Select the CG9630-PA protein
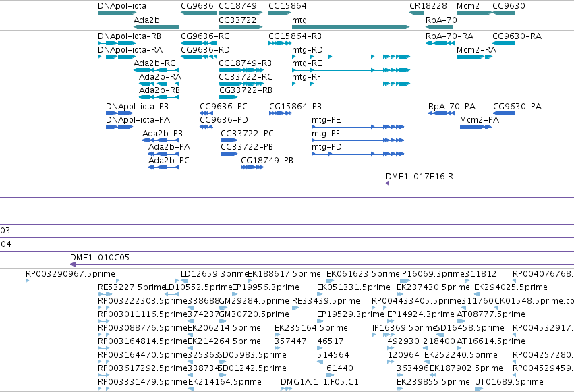This screenshot has width=574, height=392. (x=504, y=113)
